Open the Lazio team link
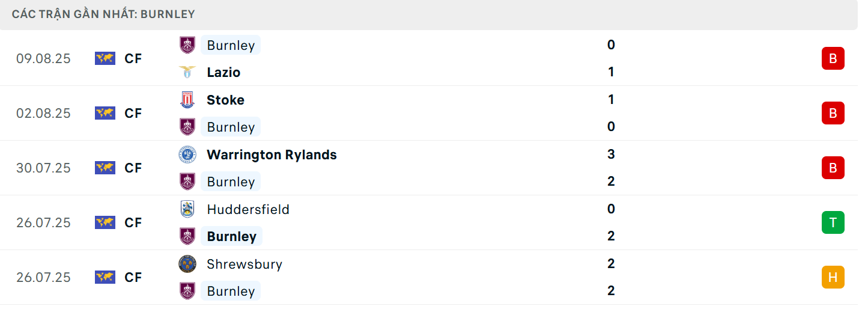Screen dimensions: 868x318 (223, 72)
